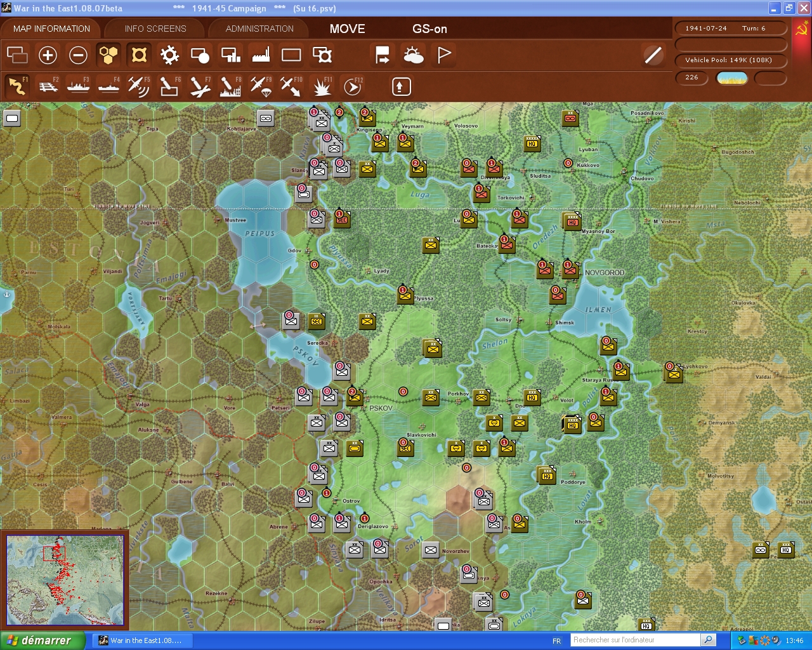Open the INFO SCREENS tab

(155, 29)
